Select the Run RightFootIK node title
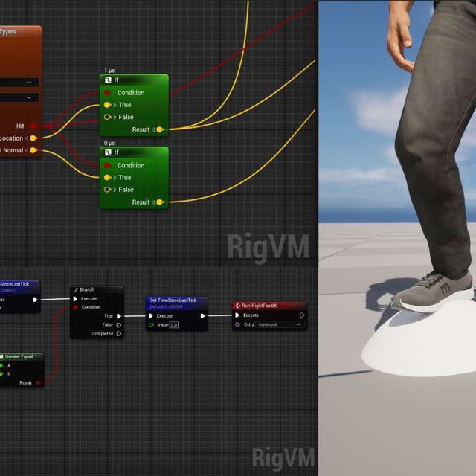 (260, 306)
